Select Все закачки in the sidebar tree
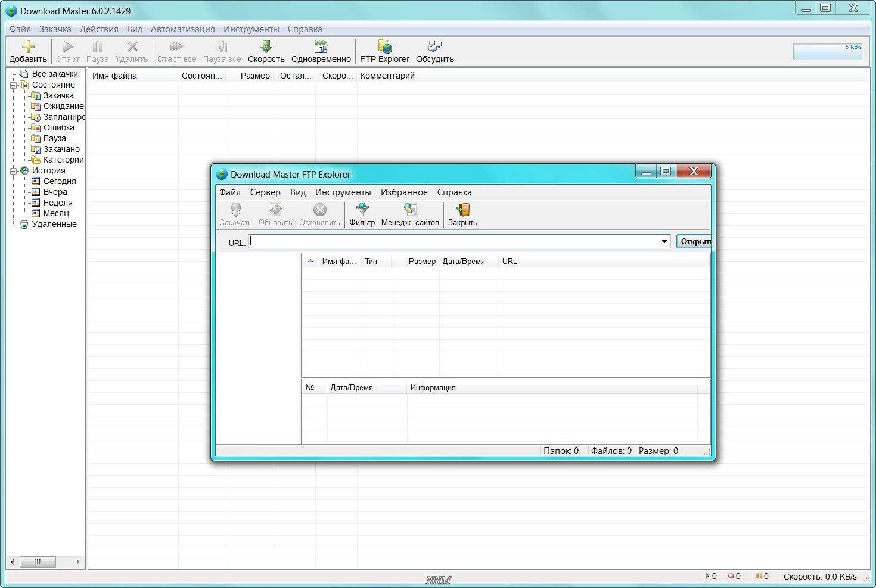Image resolution: width=876 pixels, height=588 pixels. 55,74
